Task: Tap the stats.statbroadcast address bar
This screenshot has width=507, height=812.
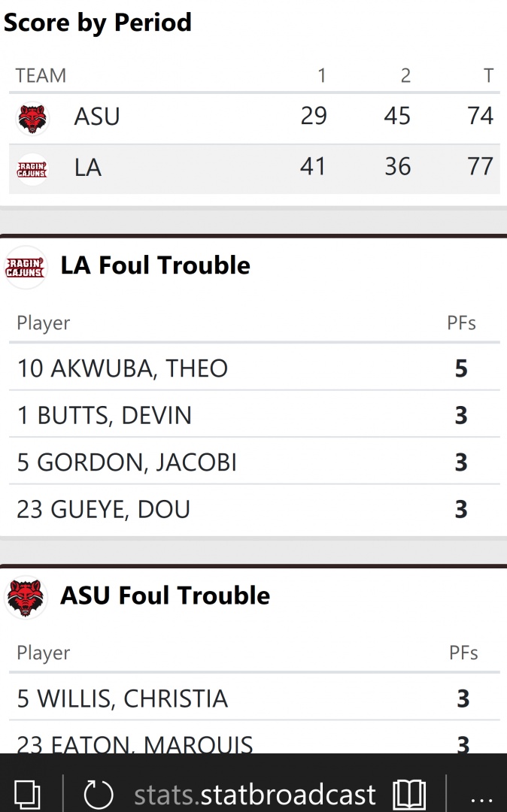Action: click(x=255, y=795)
